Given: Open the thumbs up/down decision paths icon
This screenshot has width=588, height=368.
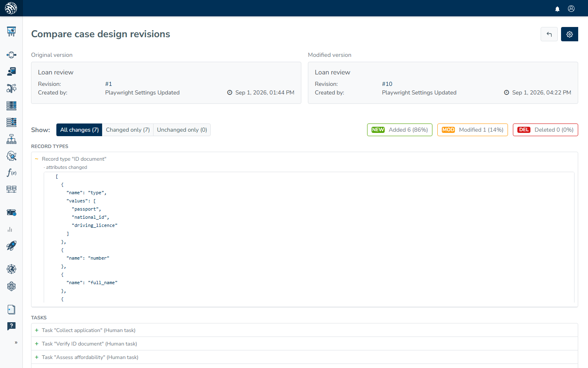Looking at the screenshot, I should point(11,88).
